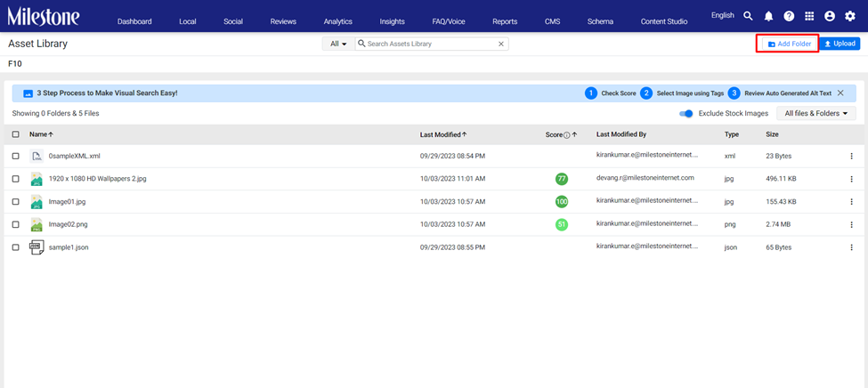Check the box for 0sampleXML.xml
Screen dimensions: 868x388
[15, 156]
